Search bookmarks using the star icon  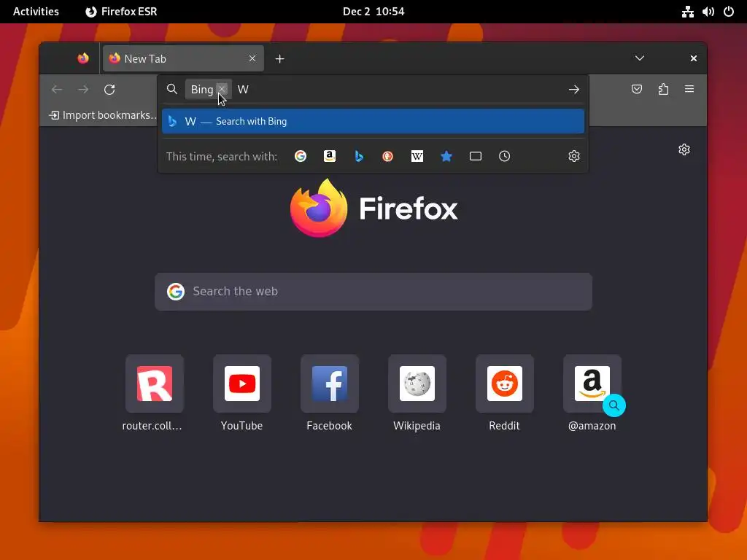(x=446, y=156)
